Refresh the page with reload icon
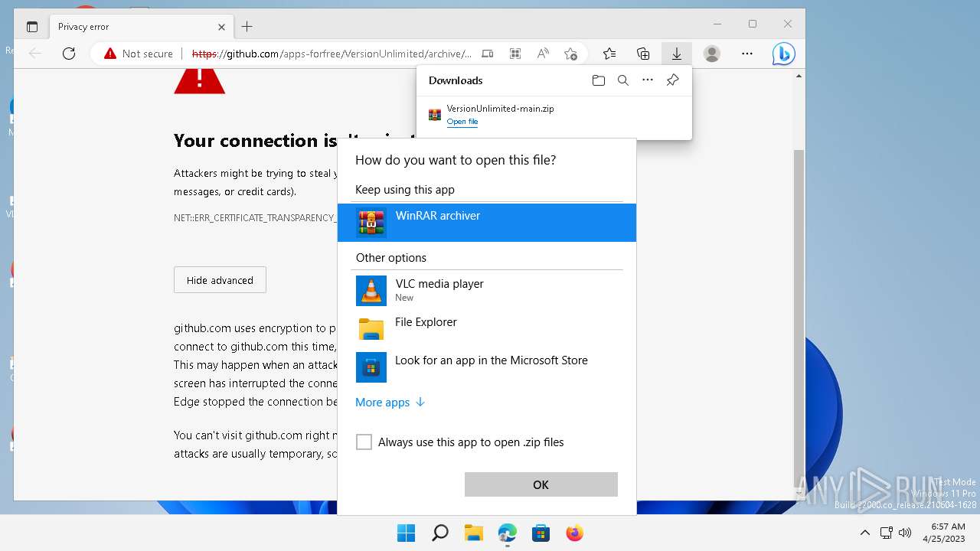 pos(69,54)
